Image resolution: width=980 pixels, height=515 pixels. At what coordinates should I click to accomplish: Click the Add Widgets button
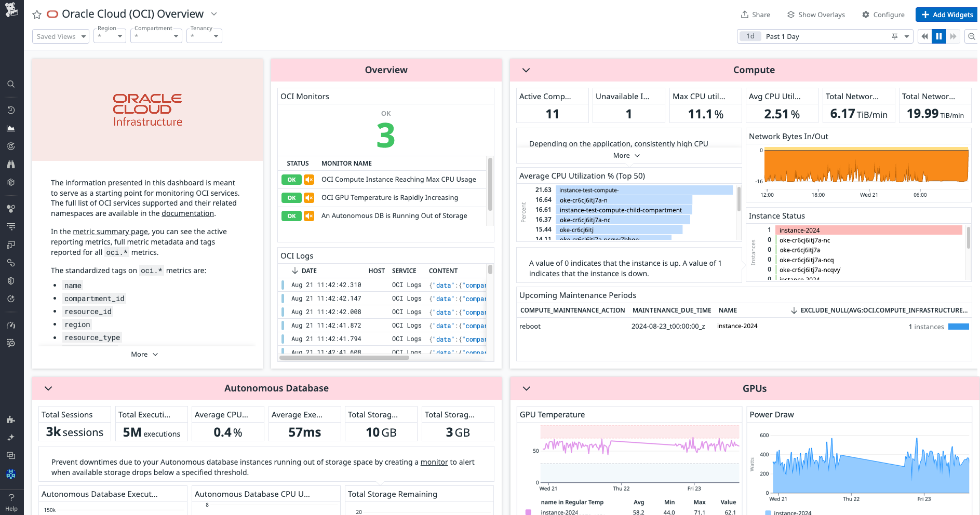pos(947,15)
